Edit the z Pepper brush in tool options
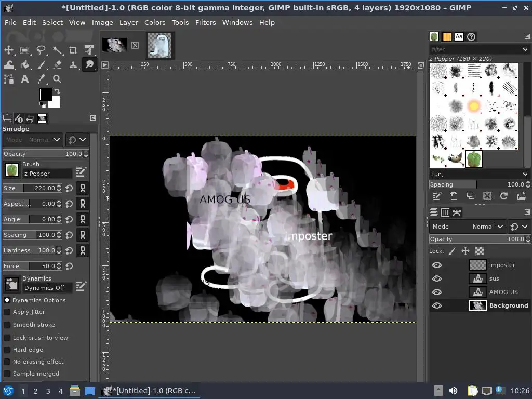The width and height of the screenshot is (532, 399). tap(81, 172)
